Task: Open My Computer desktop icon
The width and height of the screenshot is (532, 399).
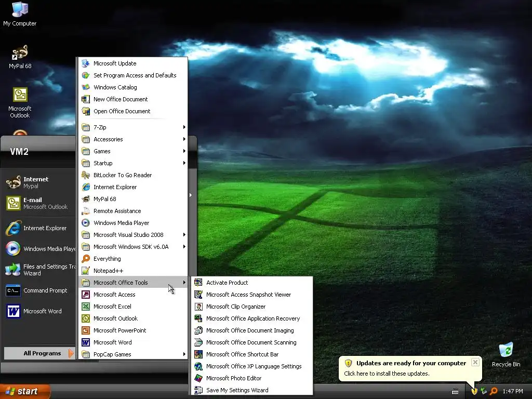Action: pos(20,14)
